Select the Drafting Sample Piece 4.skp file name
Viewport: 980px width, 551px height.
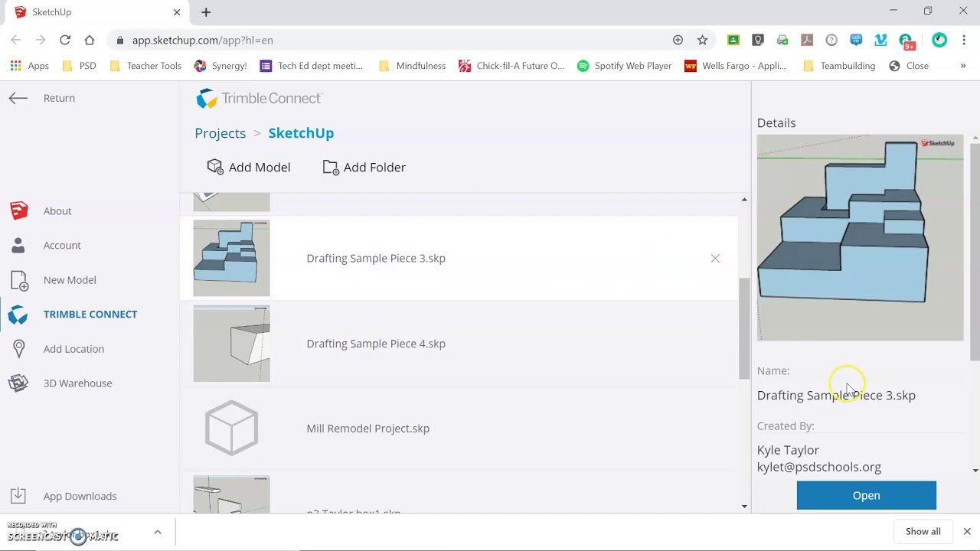point(376,344)
